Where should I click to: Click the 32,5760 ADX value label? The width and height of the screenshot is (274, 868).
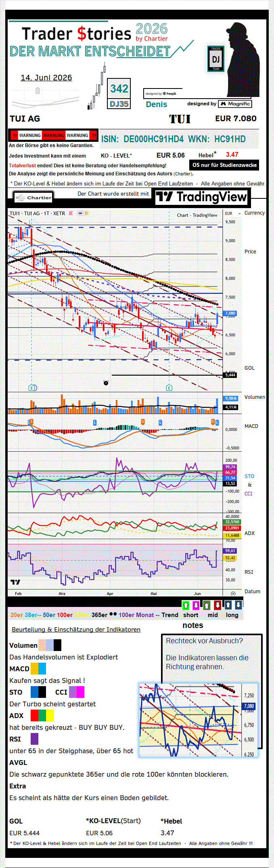pos(232,522)
